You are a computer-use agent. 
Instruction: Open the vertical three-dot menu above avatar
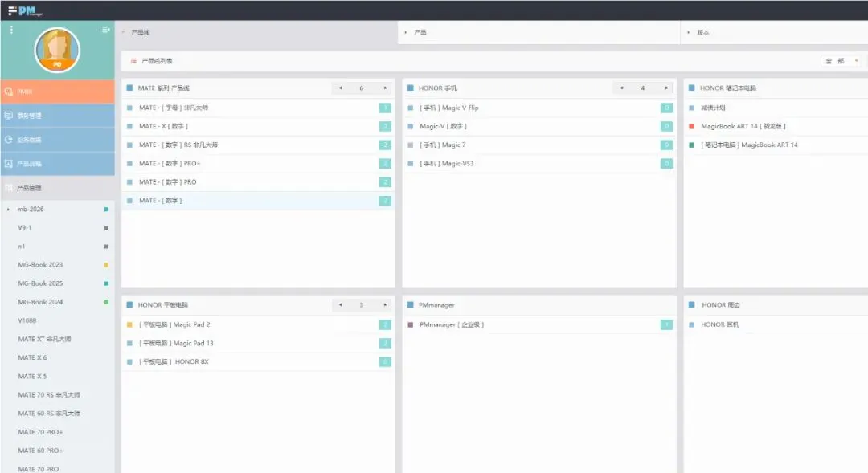[x=11, y=30]
